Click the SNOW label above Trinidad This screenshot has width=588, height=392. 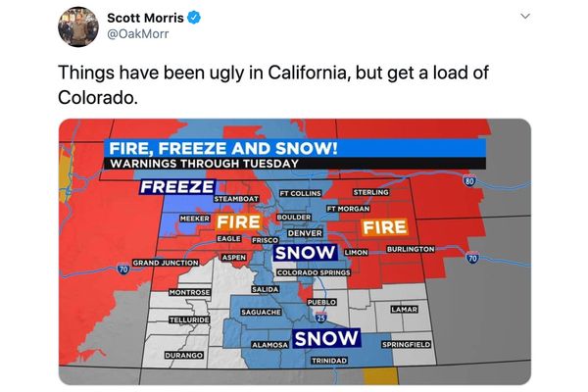pos(327,339)
